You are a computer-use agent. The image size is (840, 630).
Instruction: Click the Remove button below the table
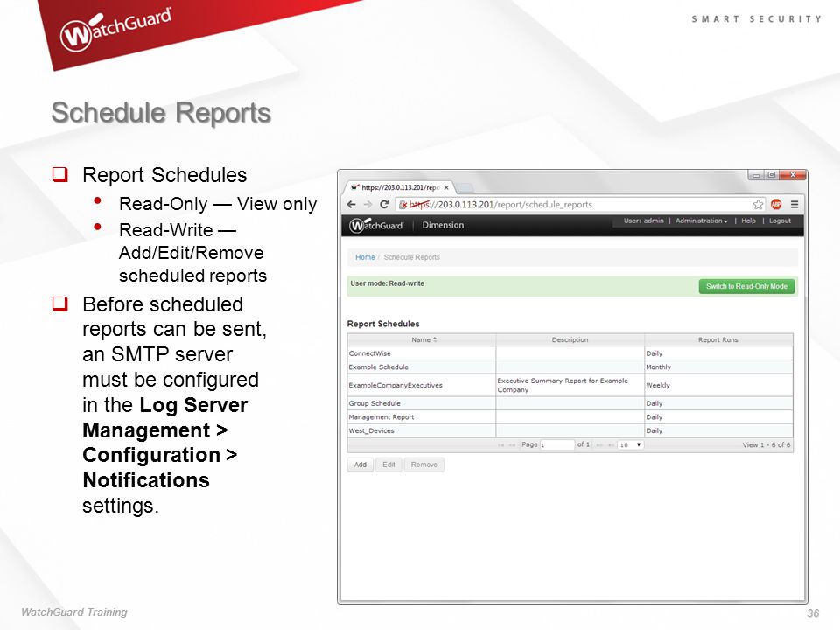(x=423, y=465)
